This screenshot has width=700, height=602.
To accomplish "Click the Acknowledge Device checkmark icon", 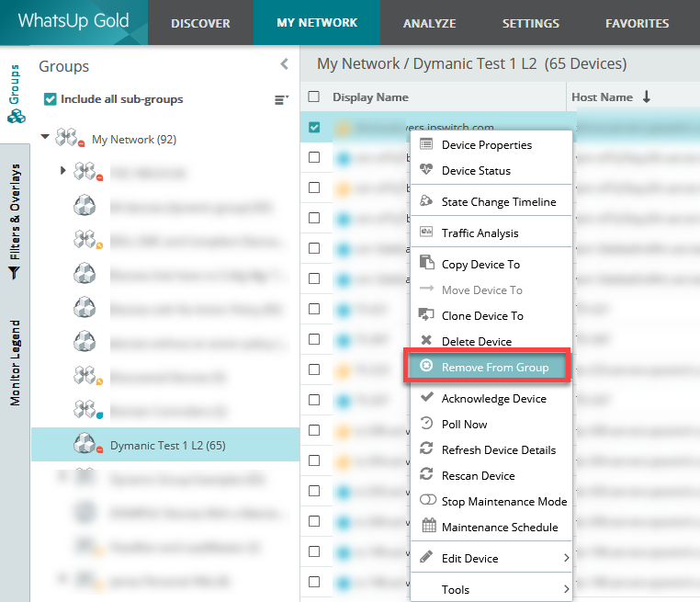I will (427, 396).
